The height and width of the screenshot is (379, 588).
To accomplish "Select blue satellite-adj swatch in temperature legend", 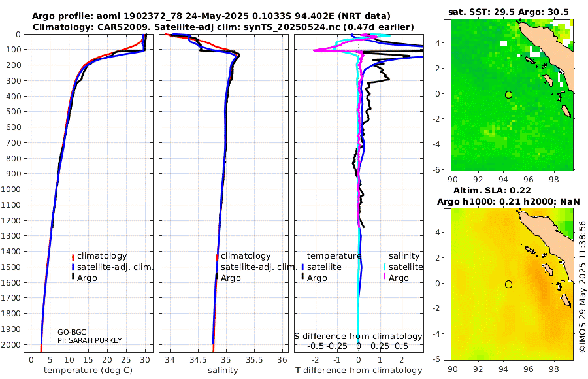I will [x=73, y=267].
